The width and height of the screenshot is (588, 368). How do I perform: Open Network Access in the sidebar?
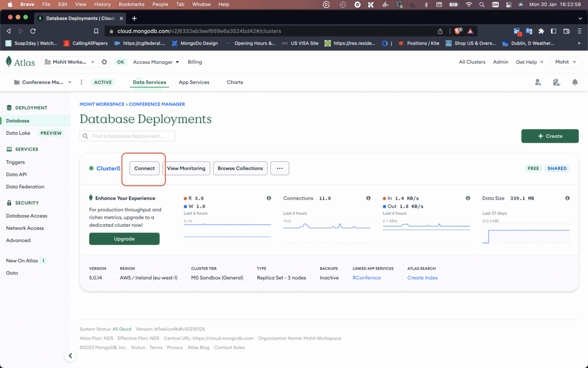point(25,228)
